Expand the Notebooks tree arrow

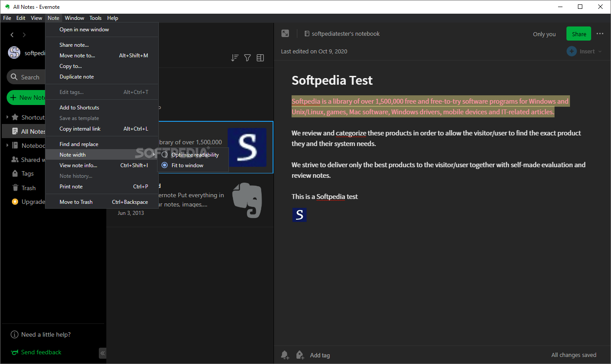[x=7, y=146]
